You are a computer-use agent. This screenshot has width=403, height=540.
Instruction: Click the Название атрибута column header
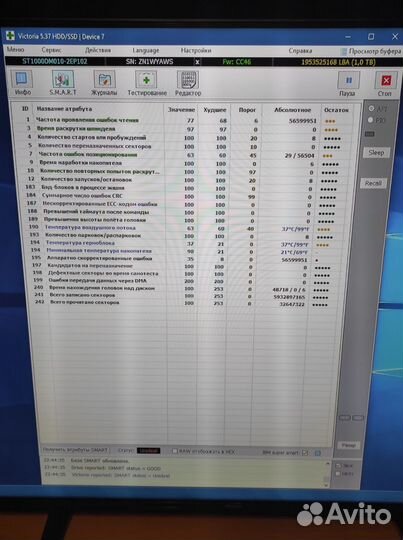64,109
